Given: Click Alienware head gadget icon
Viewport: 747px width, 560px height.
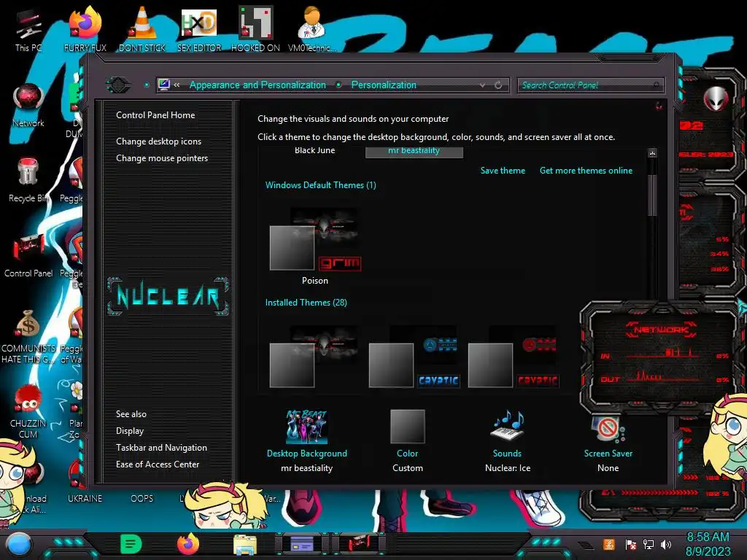Looking at the screenshot, I should pos(716,98).
